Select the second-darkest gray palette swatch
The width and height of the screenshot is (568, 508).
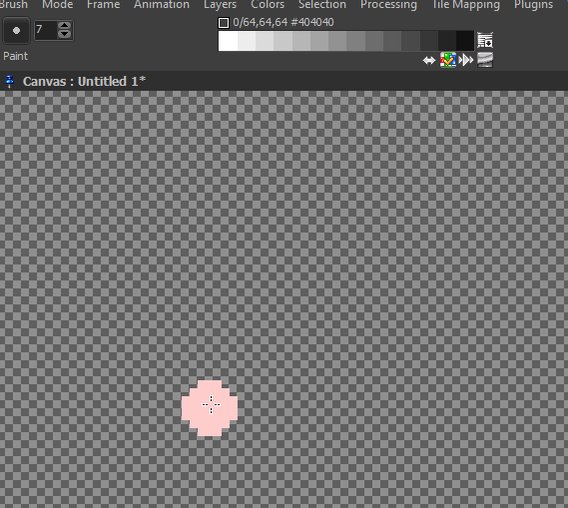[447, 41]
